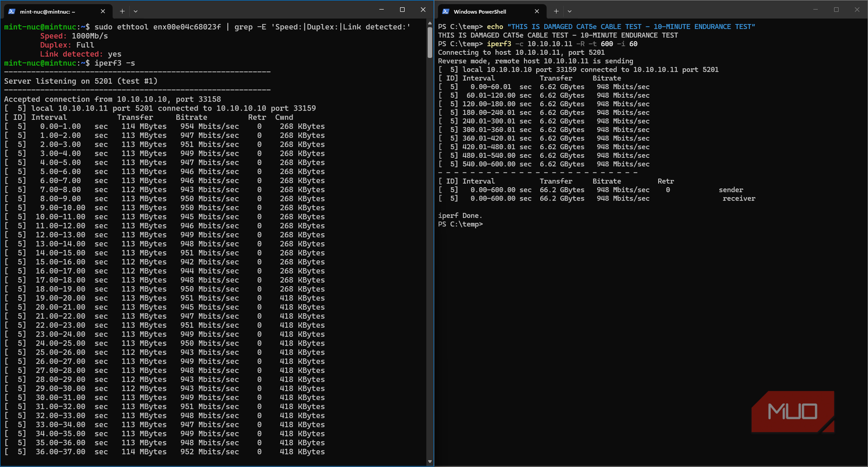This screenshot has width=868, height=467.
Task: Minimize the PowerShell window
Action: click(x=815, y=9)
